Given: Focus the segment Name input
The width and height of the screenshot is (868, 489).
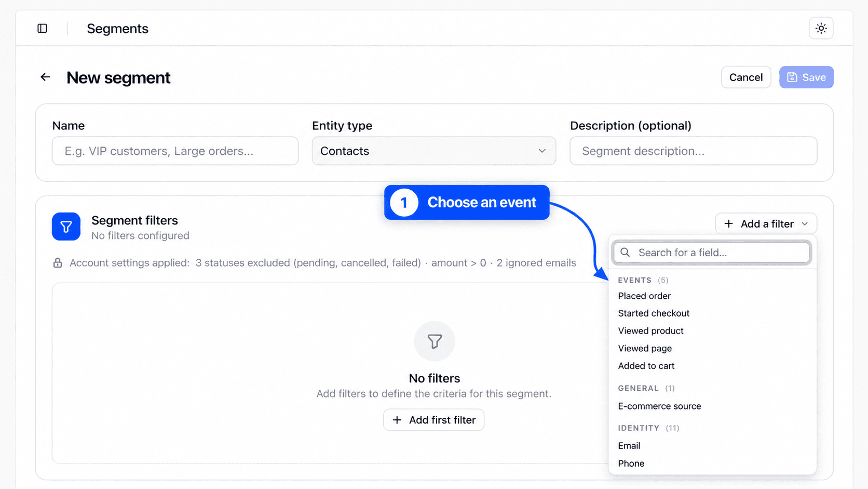Looking at the screenshot, I should click(x=175, y=151).
